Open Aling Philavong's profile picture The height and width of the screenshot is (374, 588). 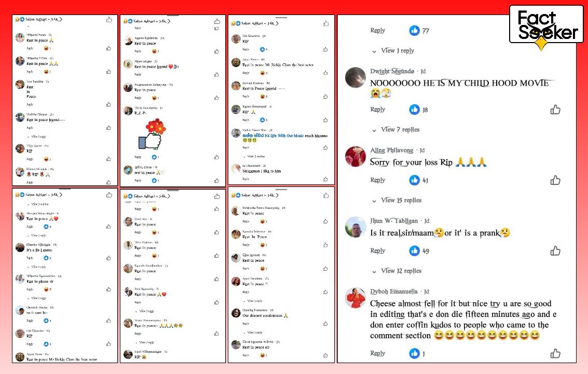(x=355, y=156)
